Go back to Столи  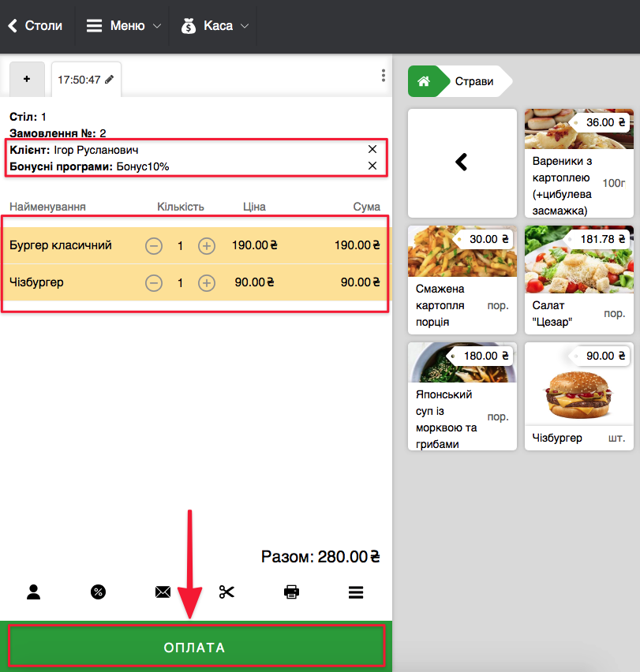coord(36,26)
